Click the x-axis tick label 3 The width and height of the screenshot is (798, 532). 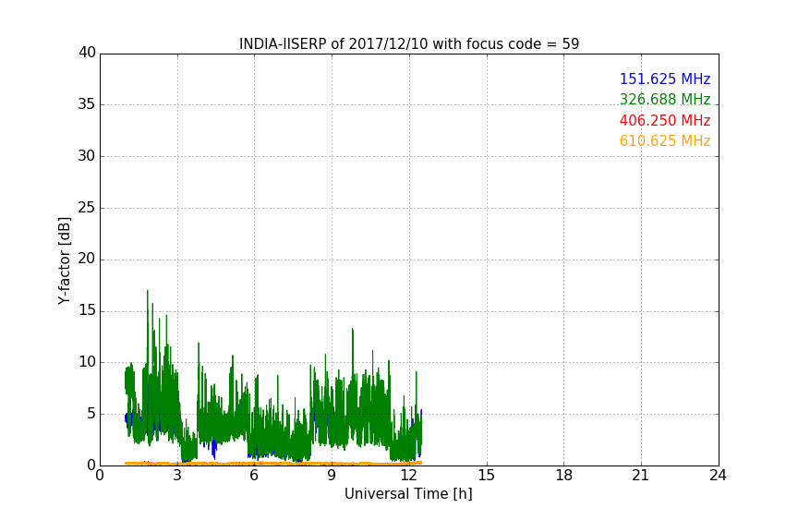[x=177, y=476]
